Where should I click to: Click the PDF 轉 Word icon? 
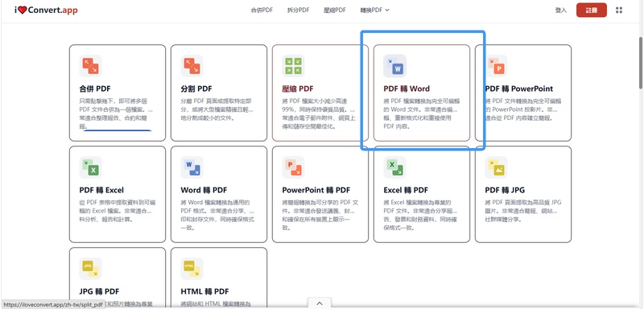[394, 66]
